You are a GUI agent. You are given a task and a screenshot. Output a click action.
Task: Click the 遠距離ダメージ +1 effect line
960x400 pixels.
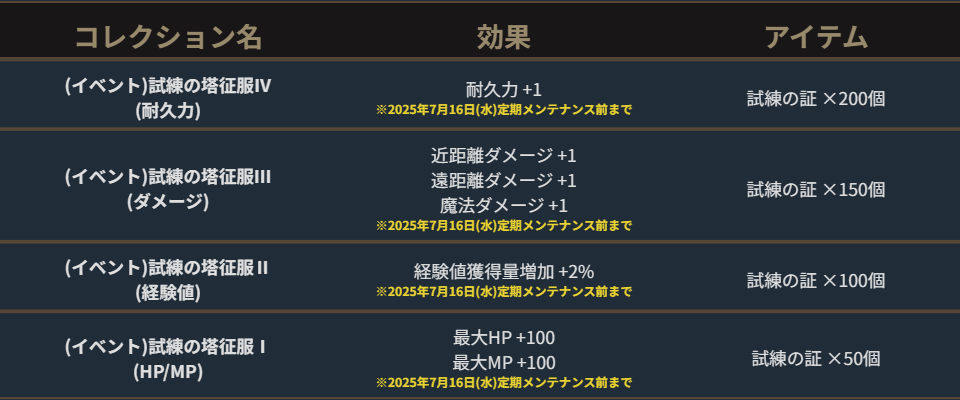click(503, 180)
